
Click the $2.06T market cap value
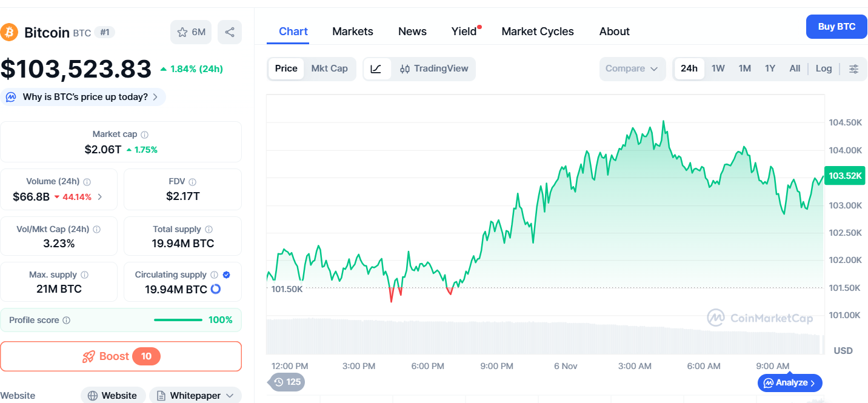pyautogui.click(x=103, y=150)
